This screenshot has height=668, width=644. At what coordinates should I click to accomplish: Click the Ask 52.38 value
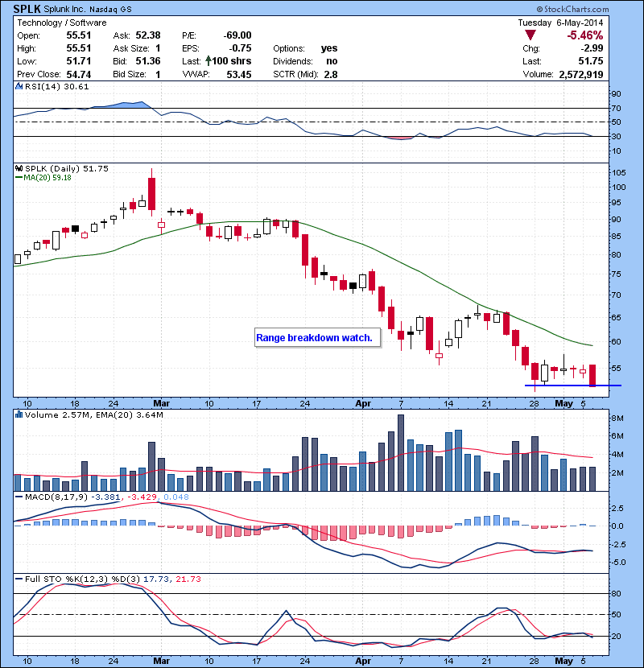(148, 35)
